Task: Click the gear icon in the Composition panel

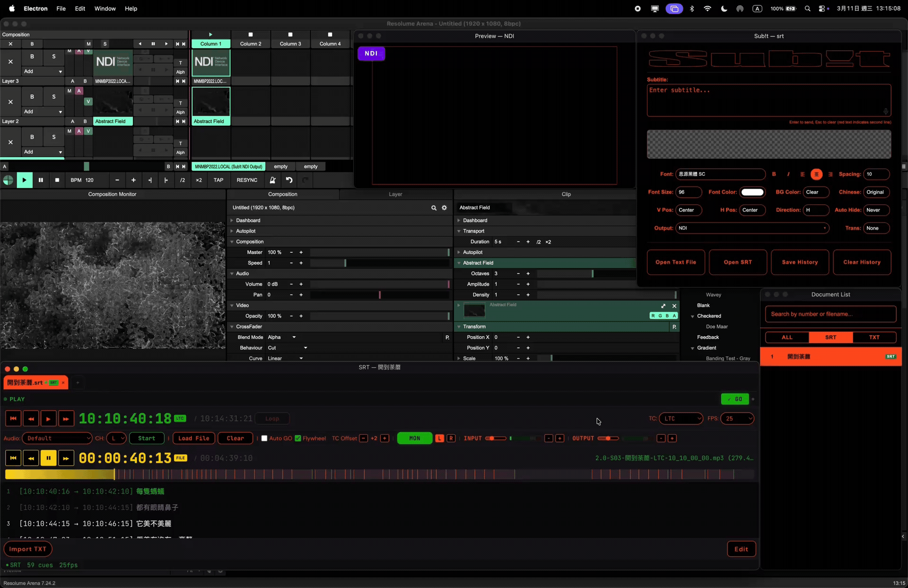Action: coord(444,208)
